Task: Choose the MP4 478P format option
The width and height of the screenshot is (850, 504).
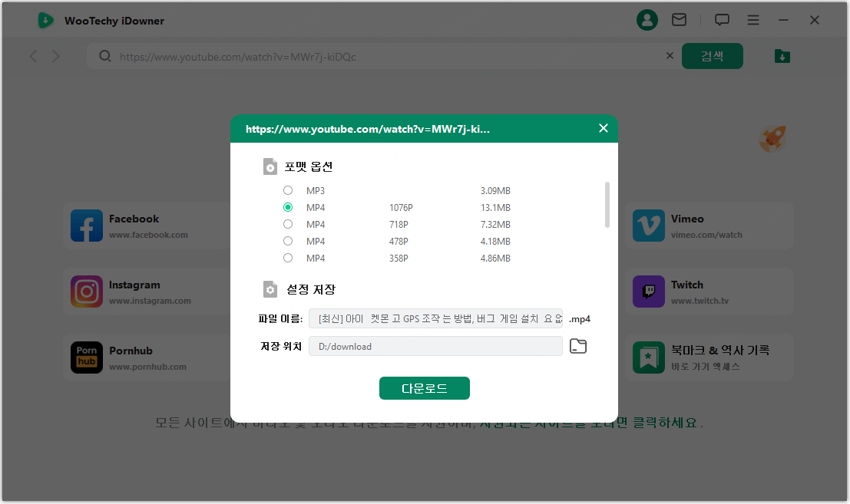Action: coord(288,241)
